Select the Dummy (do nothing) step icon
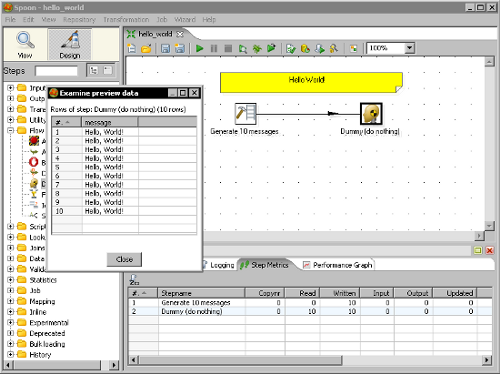The height and width of the screenshot is (374, 500). point(371,114)
